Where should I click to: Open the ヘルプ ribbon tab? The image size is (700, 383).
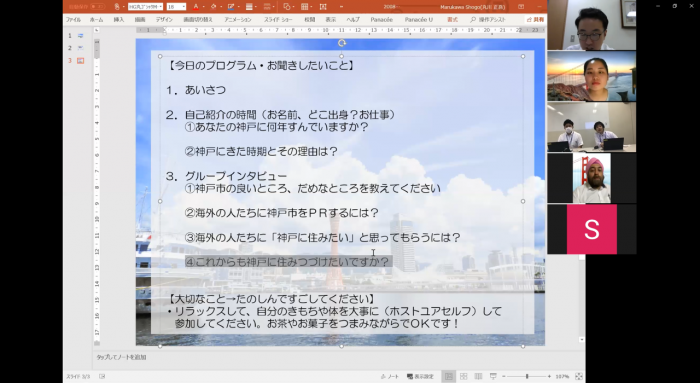(353, 20)
